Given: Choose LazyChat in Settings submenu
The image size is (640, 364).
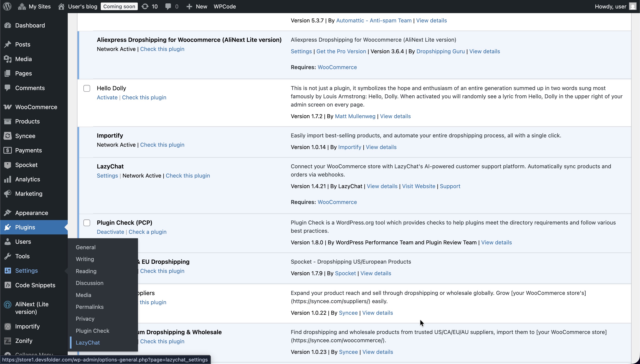Looking at the screenshot, I should tap(88, 342).
